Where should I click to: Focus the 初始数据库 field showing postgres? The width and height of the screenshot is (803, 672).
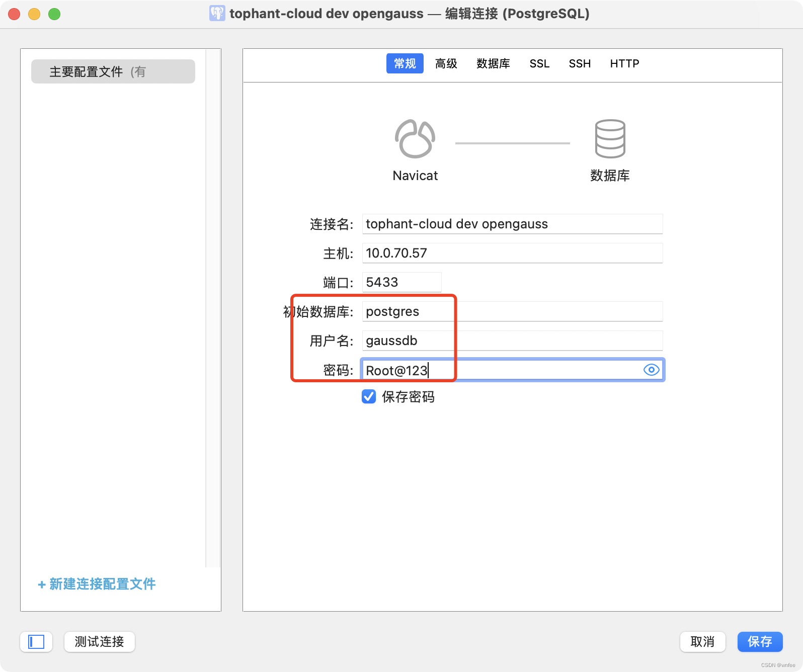pos(512,311)
